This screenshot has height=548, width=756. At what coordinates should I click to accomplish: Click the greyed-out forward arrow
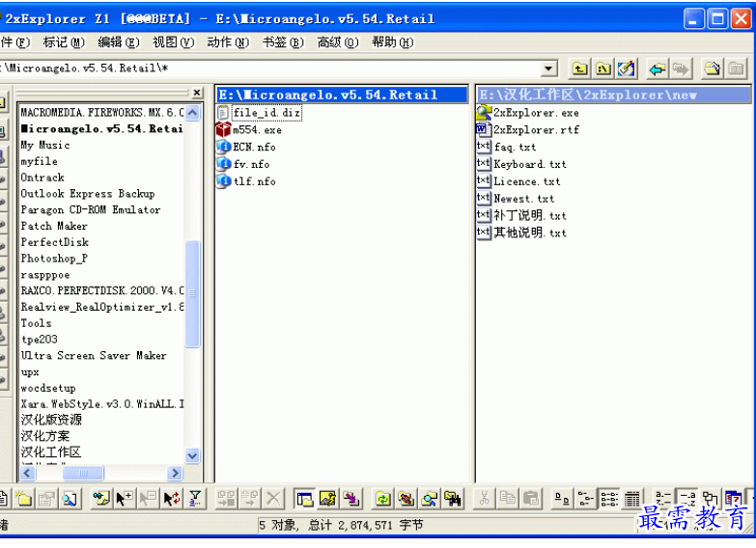point(681,68)
